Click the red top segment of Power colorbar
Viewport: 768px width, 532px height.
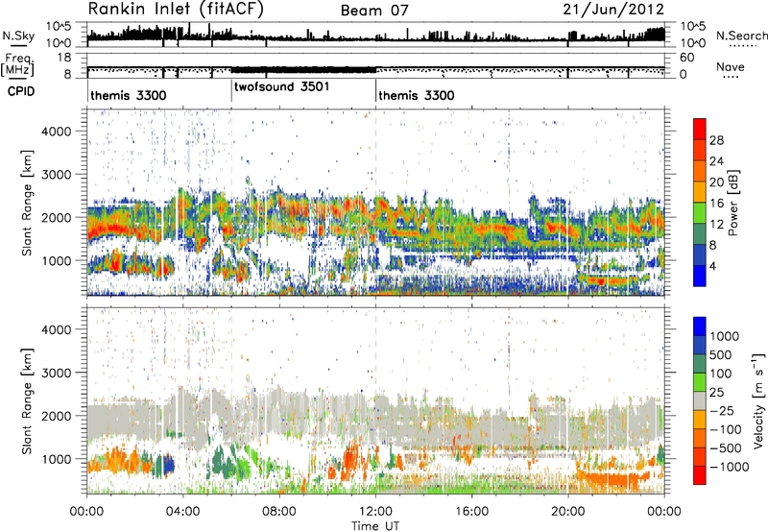click(x=700, y=129)
